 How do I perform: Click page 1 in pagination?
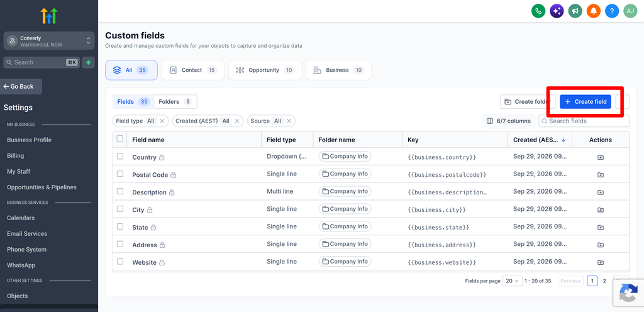click(x=592, y=281)
